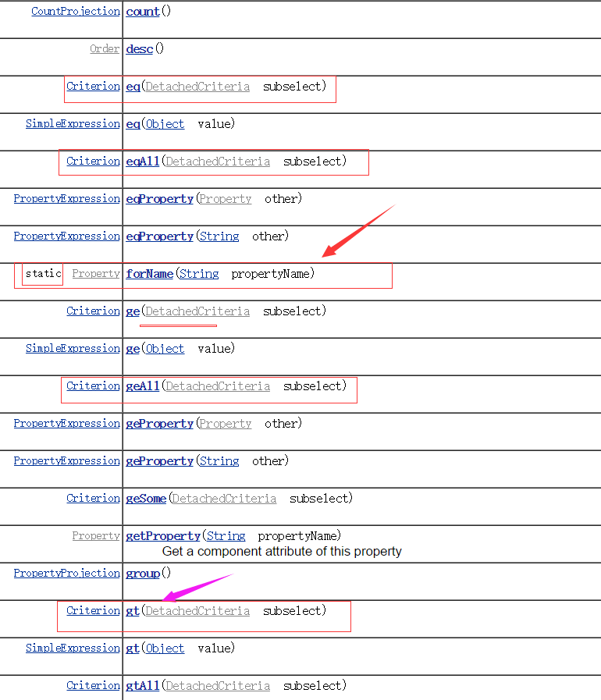The image size is (601, 700).
Task: Open ge method link with DetachedCriteria parameter
Action: click(133, 311)
